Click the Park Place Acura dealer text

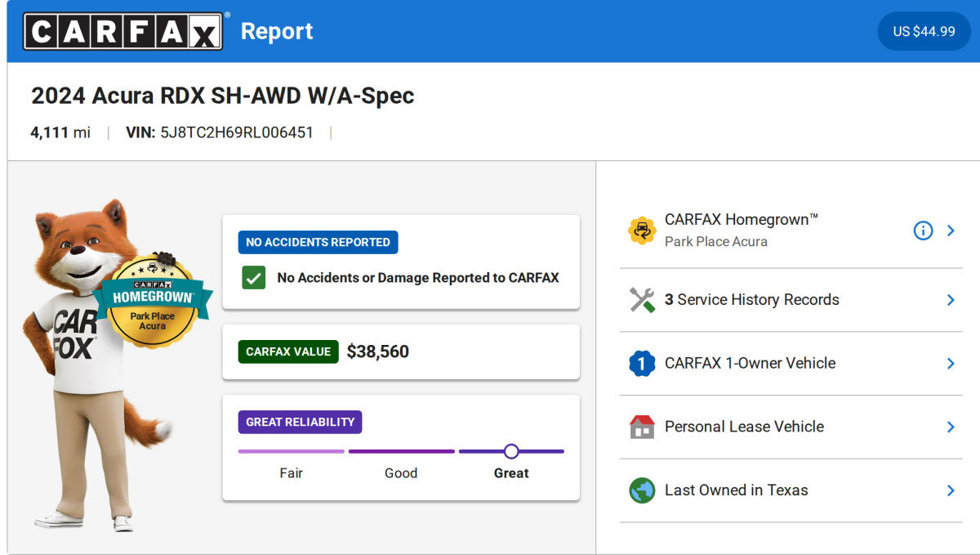715,242
